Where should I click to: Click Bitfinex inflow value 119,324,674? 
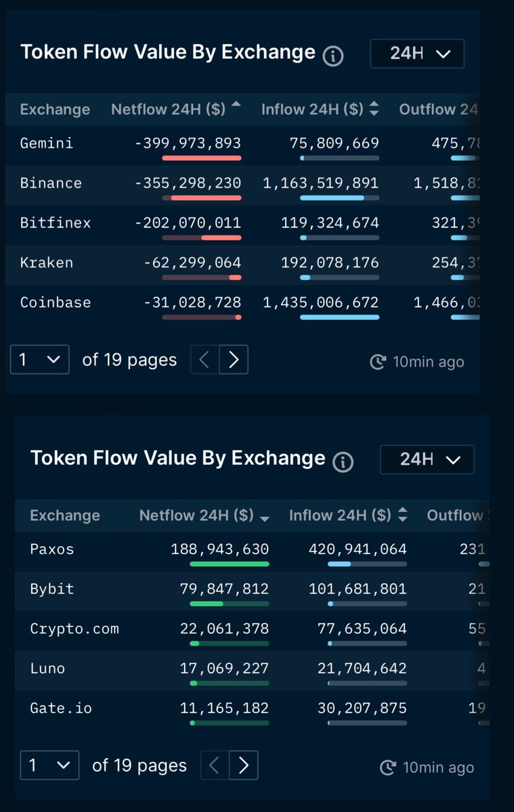[x=330, y=223]
